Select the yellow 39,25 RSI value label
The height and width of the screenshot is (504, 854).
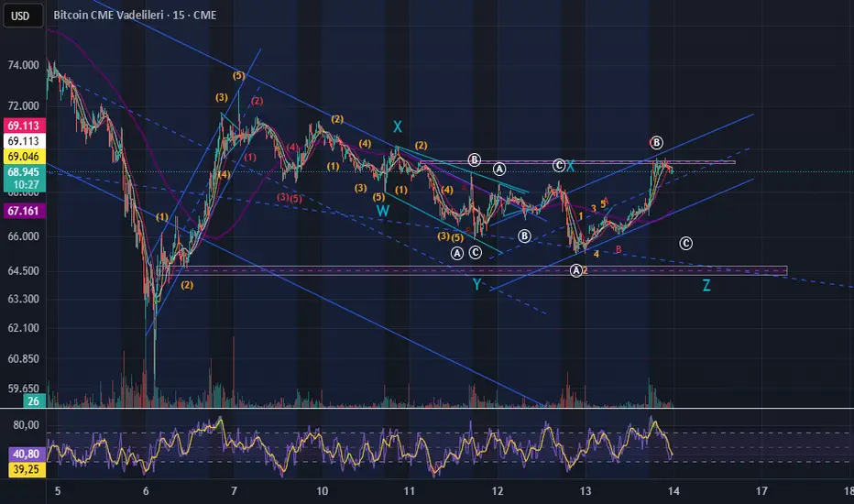[23, 468]
